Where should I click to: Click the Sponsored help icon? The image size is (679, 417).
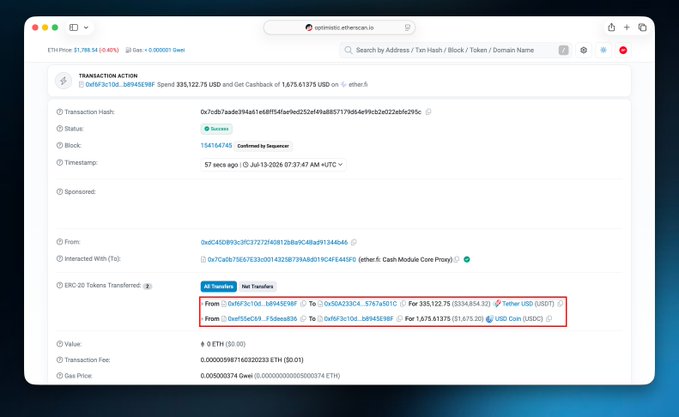point(60,192)
